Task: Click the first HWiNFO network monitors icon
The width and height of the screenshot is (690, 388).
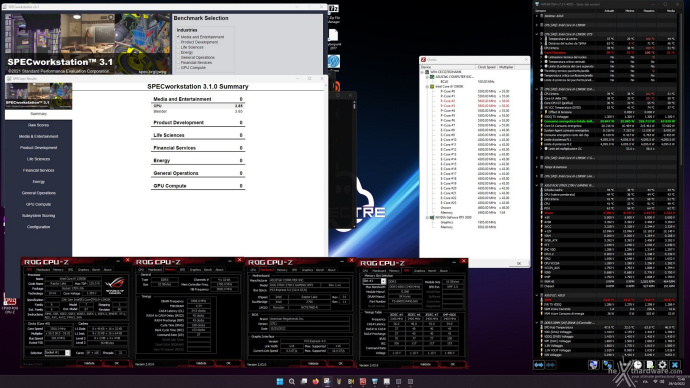Action: click(x=593, y=365)
